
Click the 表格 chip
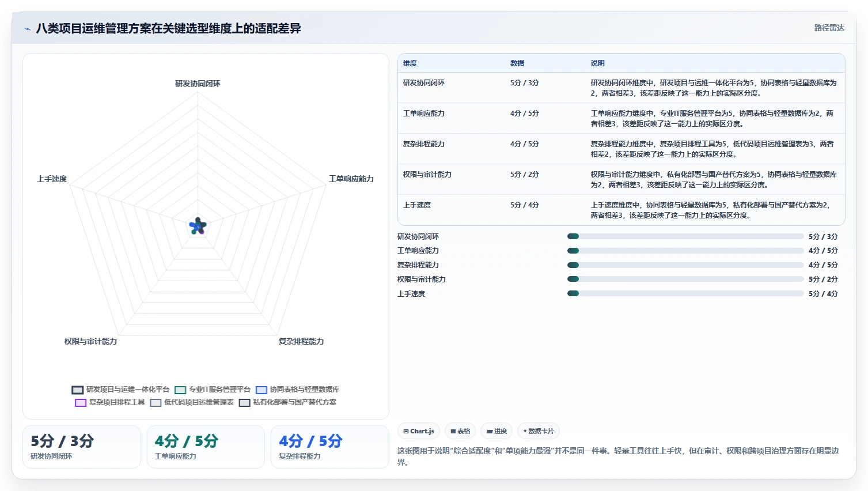460,431
